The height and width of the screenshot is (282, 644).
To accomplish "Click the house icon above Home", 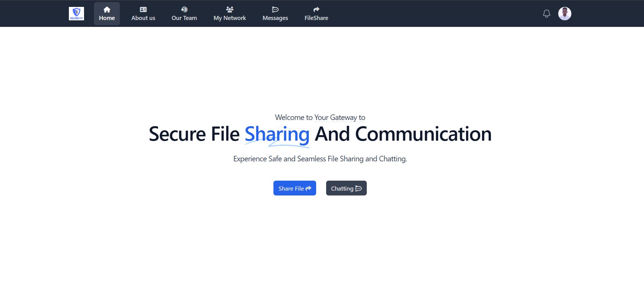I will pyautogui.click(x=107, y=10).
